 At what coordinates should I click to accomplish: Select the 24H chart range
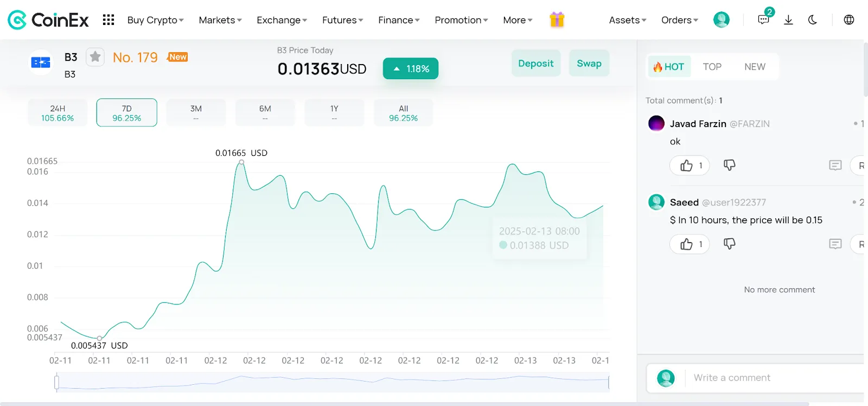pyautogui.click(x=58, y=112)
